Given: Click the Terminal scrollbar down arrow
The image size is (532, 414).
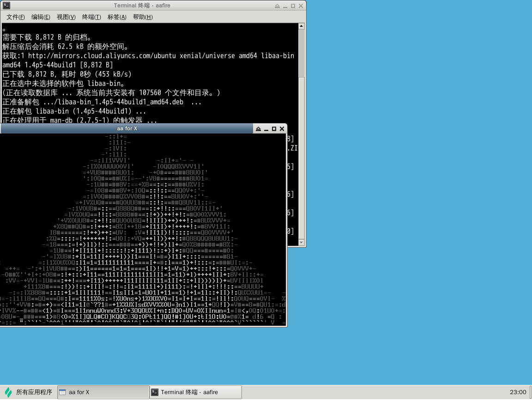Looking at the screenshot, I should (301, 242).
